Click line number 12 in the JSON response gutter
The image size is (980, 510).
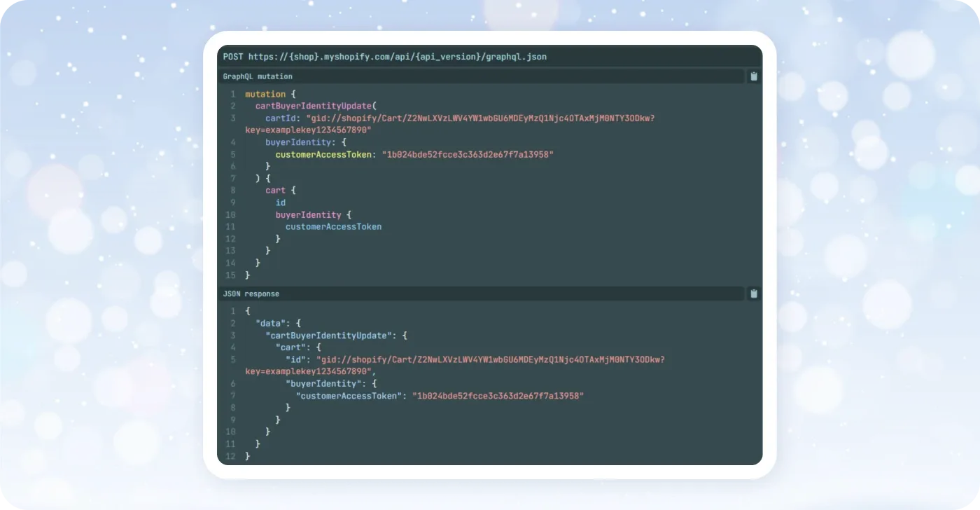230,457
